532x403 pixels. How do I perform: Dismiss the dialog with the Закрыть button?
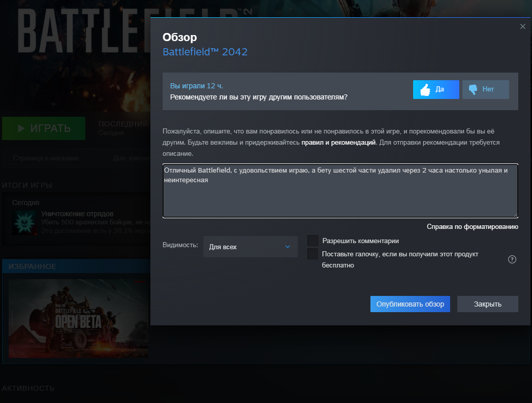click(x=488, y=304)
